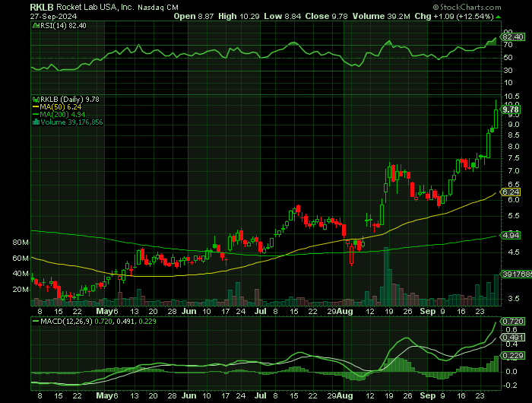Click the Jul label under the price panel
The width and height of the screenshot is (532, 403).
[260, 311]
